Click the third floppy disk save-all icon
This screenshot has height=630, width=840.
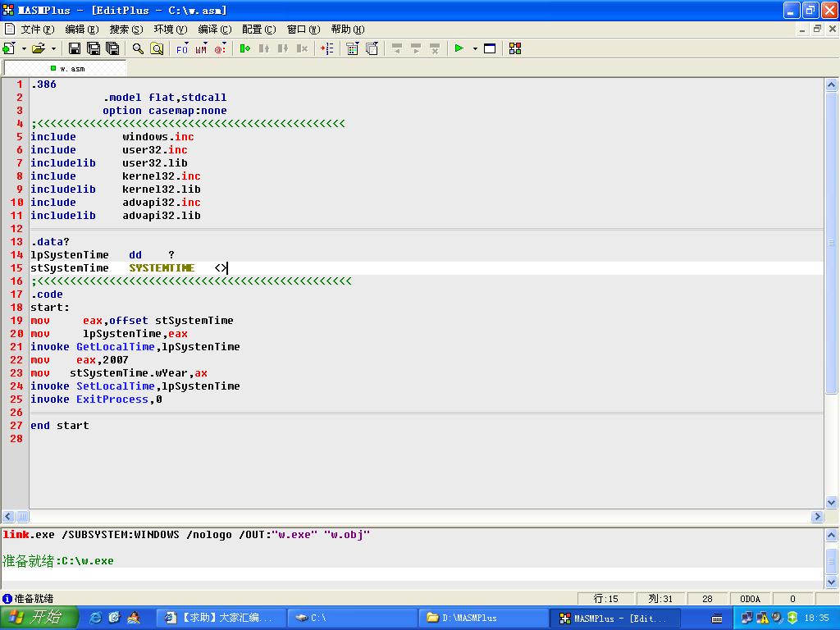point(112,48)
